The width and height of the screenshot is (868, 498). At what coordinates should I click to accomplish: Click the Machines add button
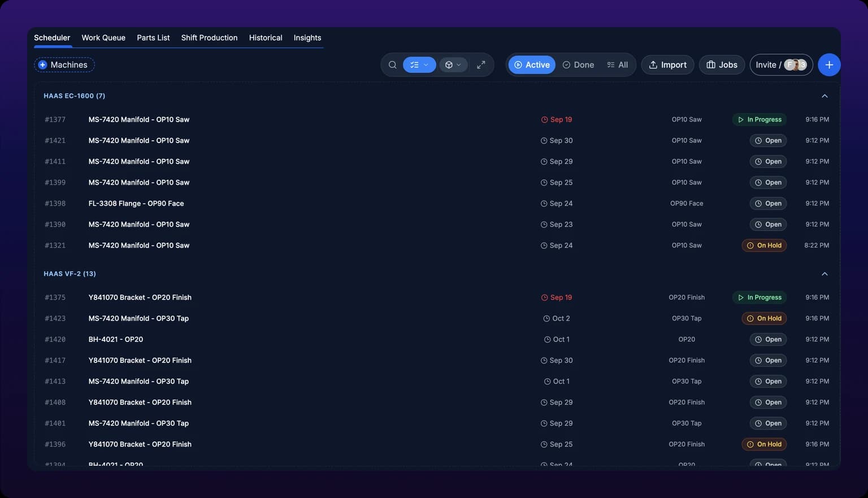click(x=64, y=65)
